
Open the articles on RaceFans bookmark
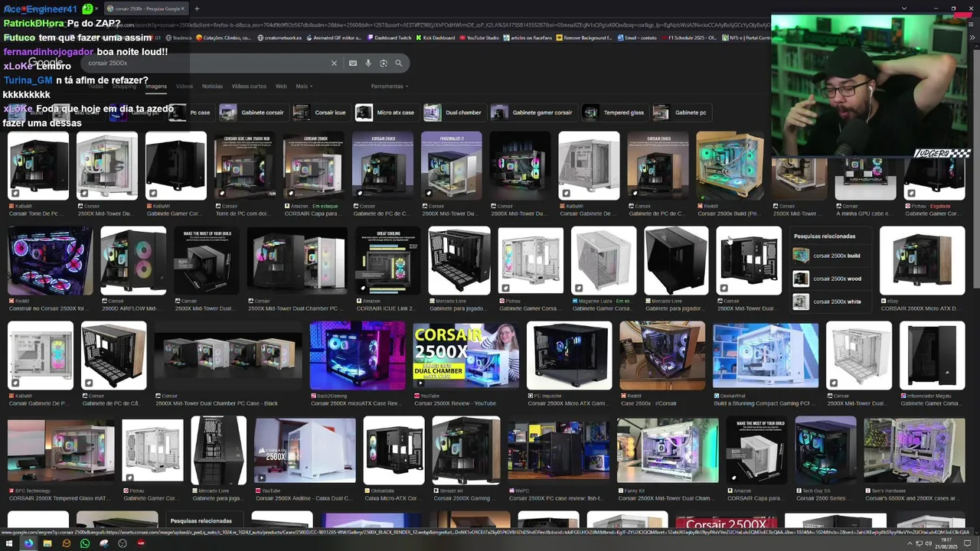tap(528, 37)
